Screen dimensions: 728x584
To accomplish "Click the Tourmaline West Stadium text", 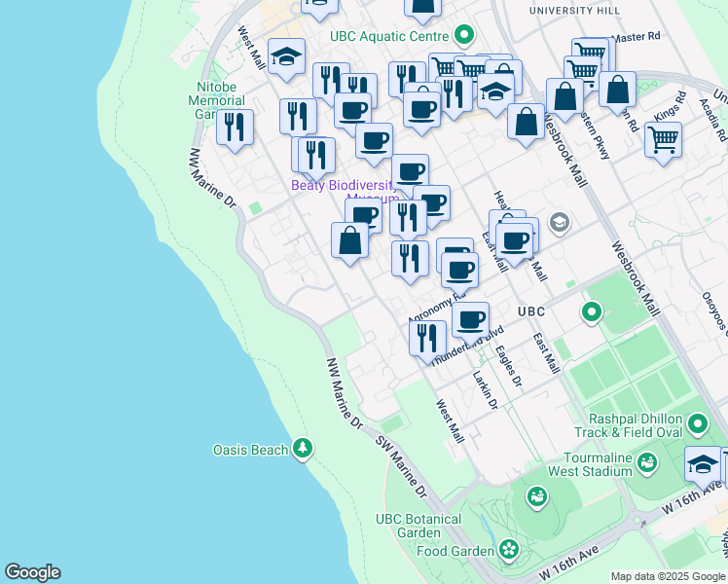I will click(x=590, y=464).
